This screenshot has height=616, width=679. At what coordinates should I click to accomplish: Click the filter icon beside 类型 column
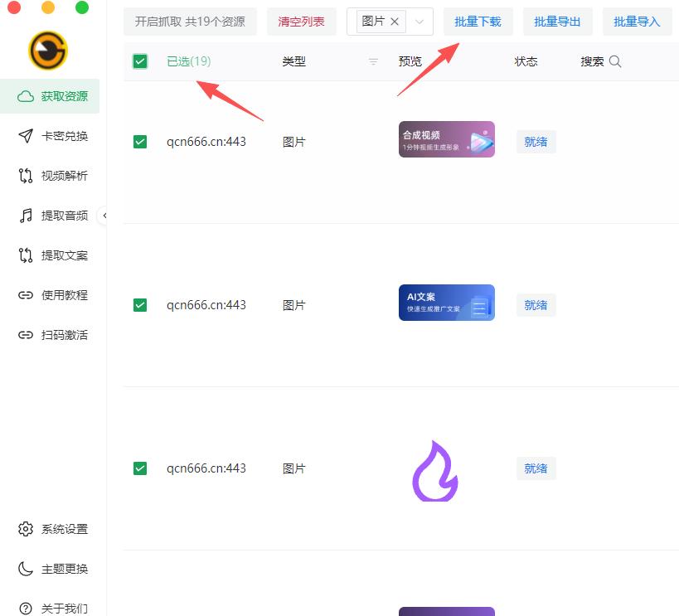click(x=373, y=61)
